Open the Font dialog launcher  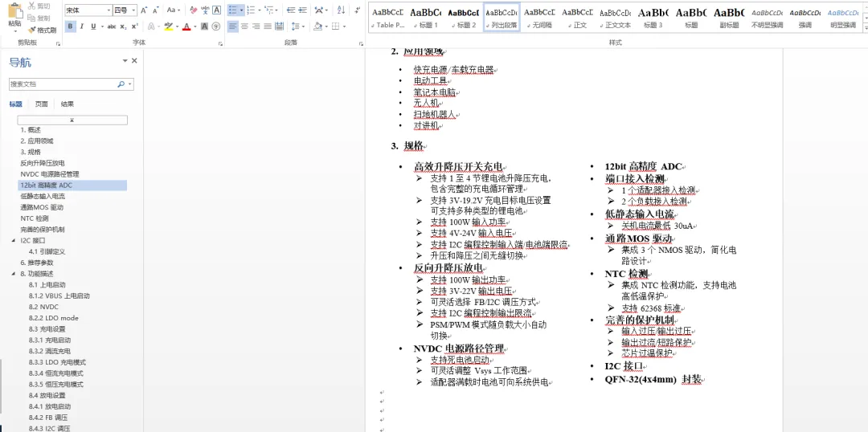pos(220,43)
